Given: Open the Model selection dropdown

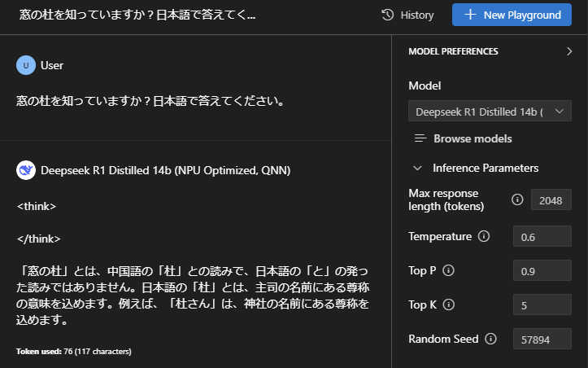Looking at the screenshot, I should (490, 112).
